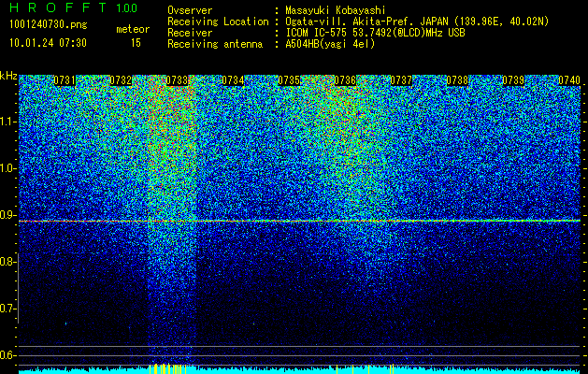The height and width of the screenshot is (374, 588).
Task: Click the 0.9 kHz axis label
Action: click(x=7, y=215)
